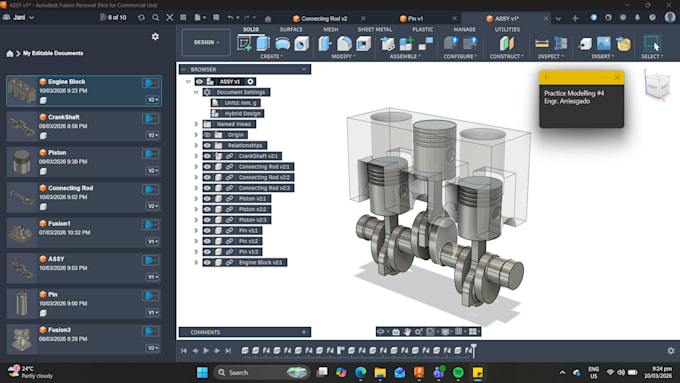Screen dimensions: 680x383
Task: Add a comment with plus button
Action: point(304,332)
